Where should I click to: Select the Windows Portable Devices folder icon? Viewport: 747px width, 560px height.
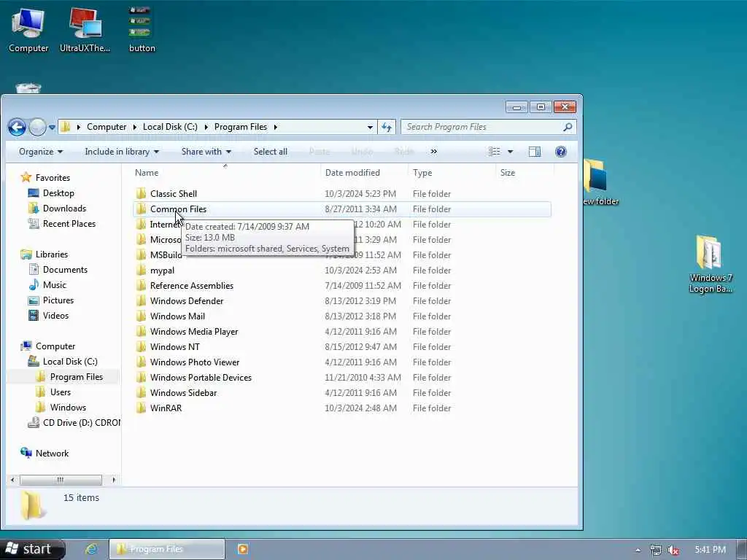click(x=141, y=377)
